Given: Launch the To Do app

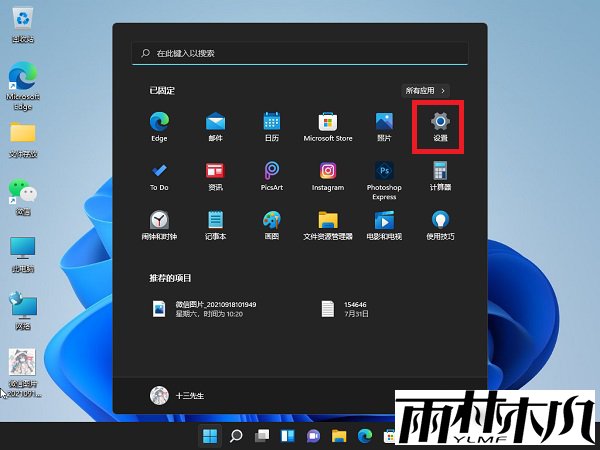Looking at the screenshot, I should coord(159,176).
